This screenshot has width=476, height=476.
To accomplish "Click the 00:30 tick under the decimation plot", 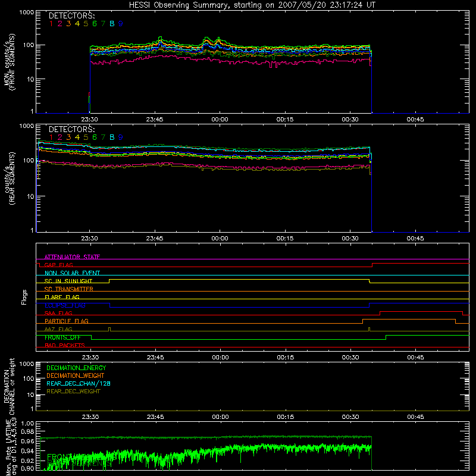I will pyautogui.click(x=350, y=417).
